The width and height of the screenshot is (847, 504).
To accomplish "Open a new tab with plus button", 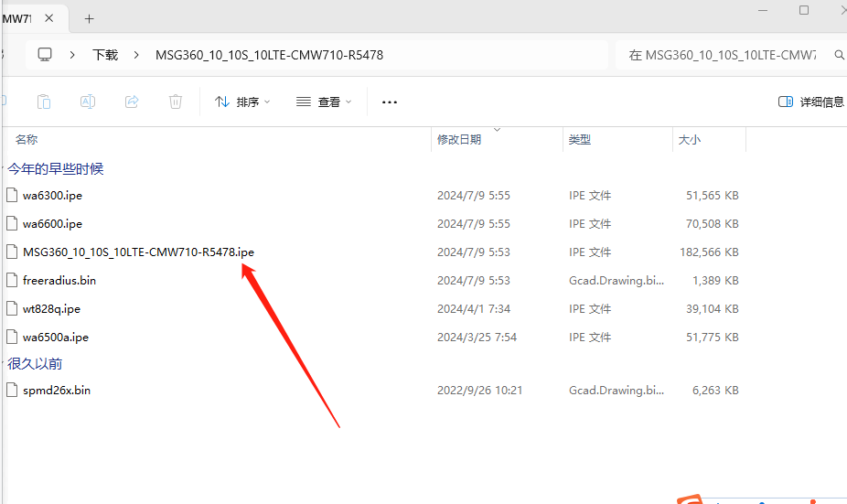I will [x=89, y=19].
